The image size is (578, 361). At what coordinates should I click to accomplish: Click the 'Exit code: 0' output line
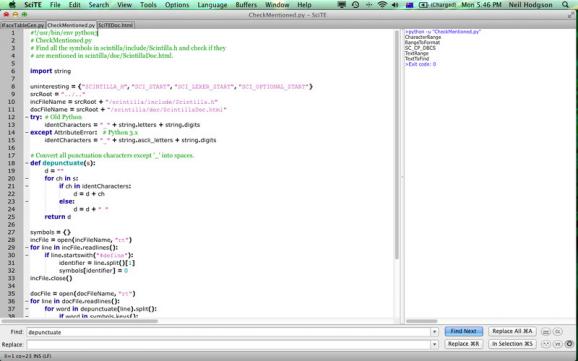click(x=420, y=64)
